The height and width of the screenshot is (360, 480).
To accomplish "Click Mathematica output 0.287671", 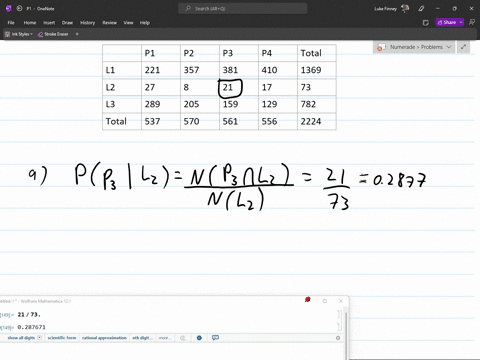I will pyautogui.click(x=32, y=327).
